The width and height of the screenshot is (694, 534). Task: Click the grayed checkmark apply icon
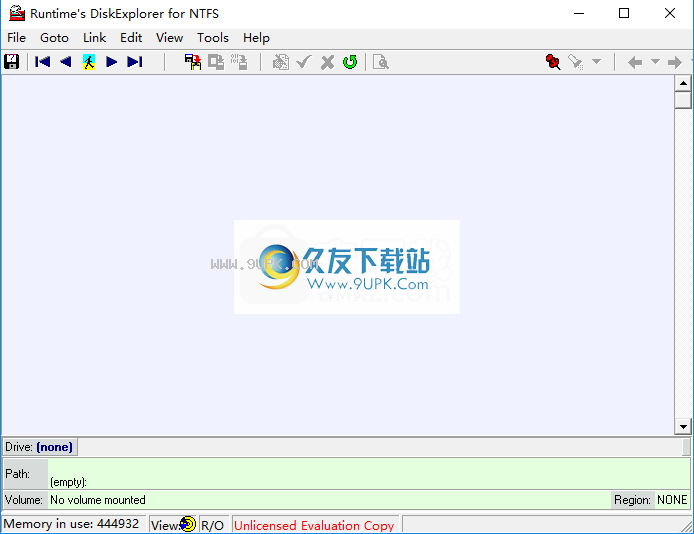304,62
